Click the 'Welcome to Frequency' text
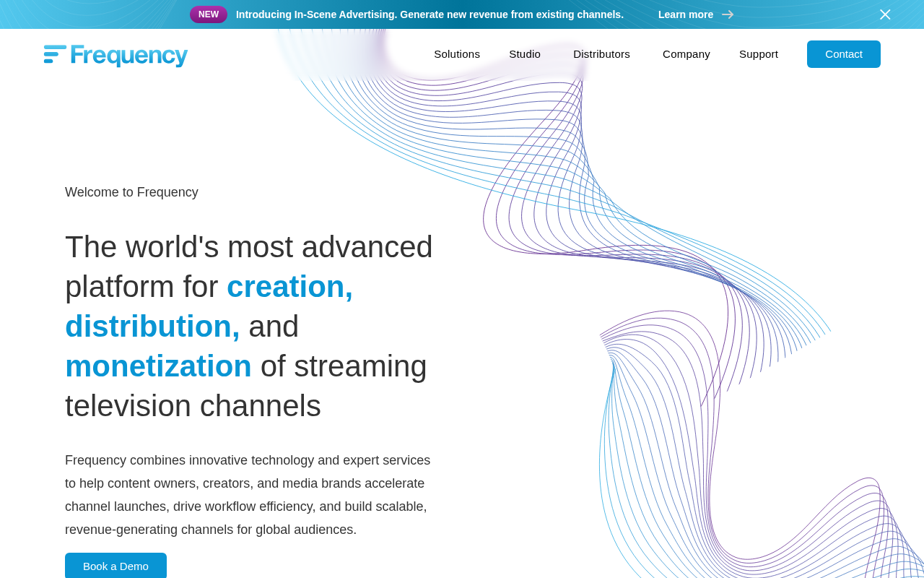The width and height of the screenshot is (924, 578). (131, 192)
